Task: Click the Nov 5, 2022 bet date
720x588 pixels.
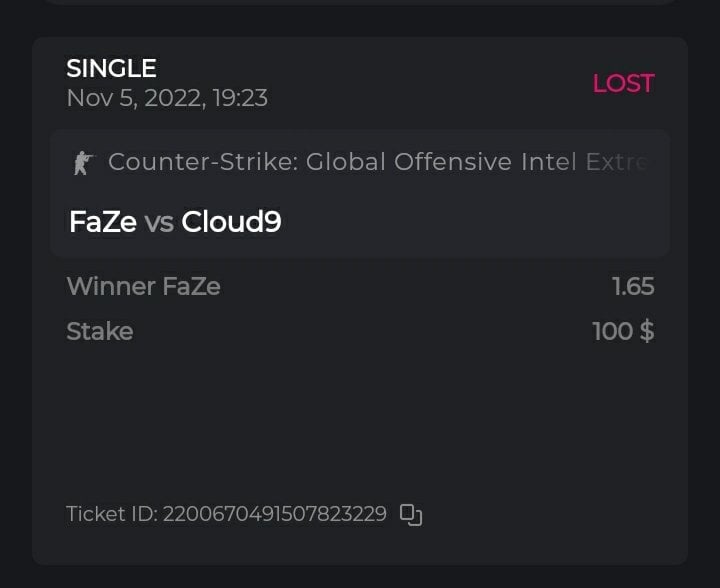Action: (138, 98)
